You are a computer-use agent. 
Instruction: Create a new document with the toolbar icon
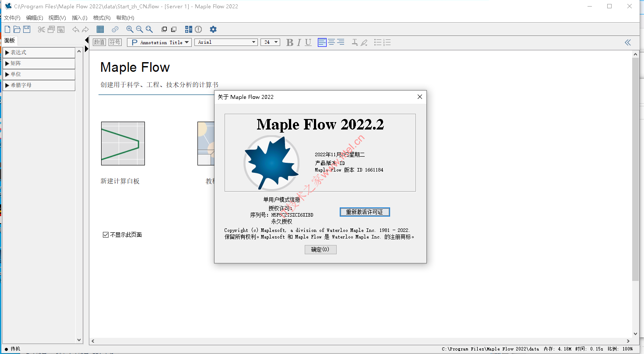pos(7,29)
